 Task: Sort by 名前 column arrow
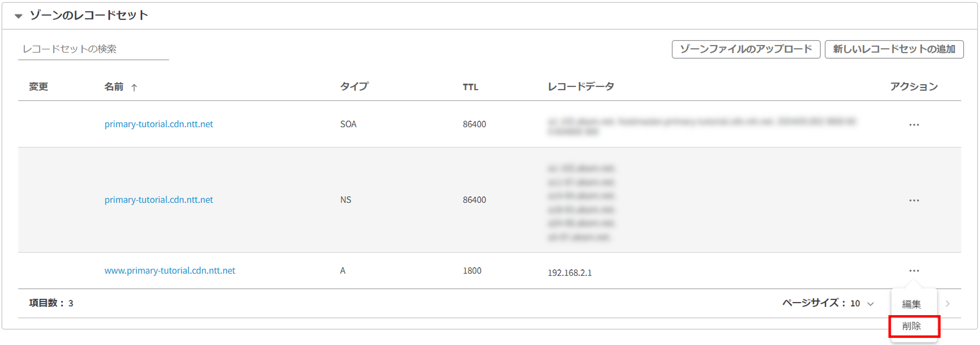[134, 88]
